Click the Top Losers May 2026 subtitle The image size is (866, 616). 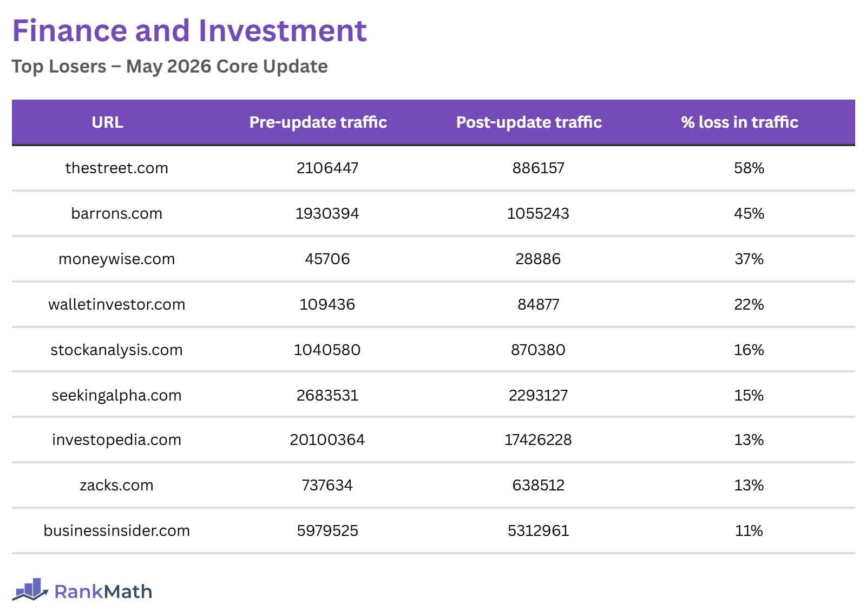(x=169, y=66)
